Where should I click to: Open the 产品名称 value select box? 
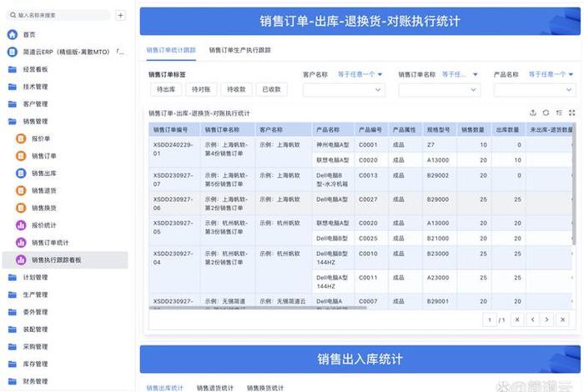(535, 90)
